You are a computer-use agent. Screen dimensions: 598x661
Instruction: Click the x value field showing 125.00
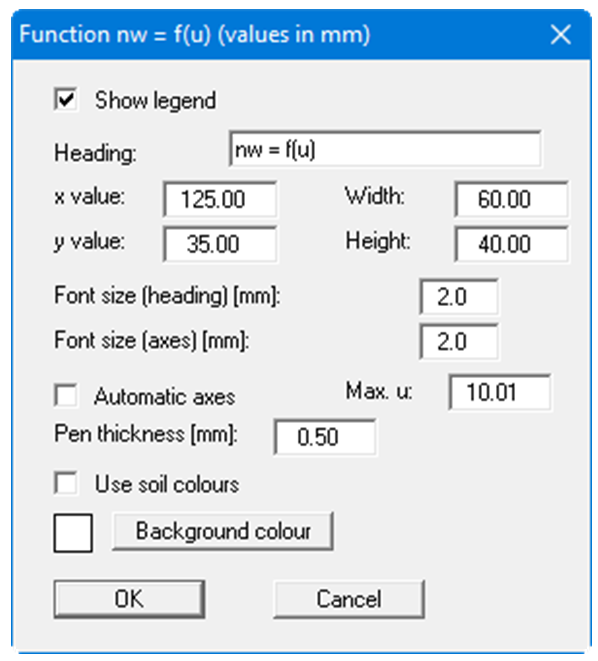tap(220, 199)
